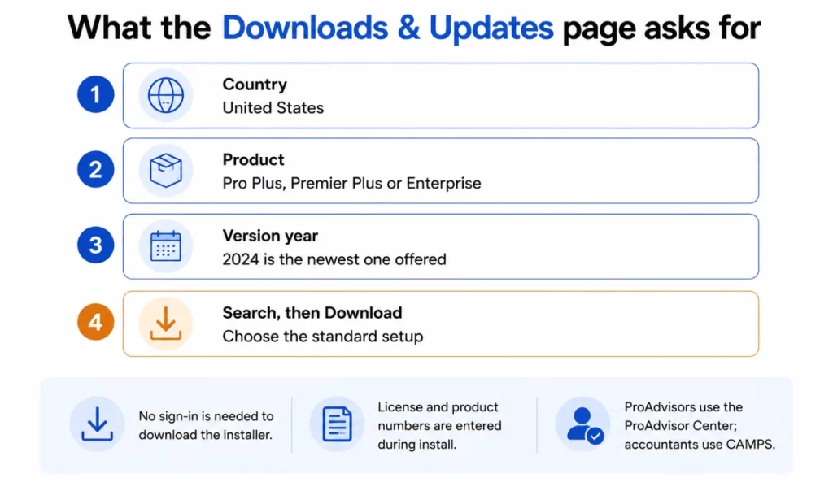The image size is (833, 504).
Task: Click 'License and product numbers' note text
Action: 439,425
